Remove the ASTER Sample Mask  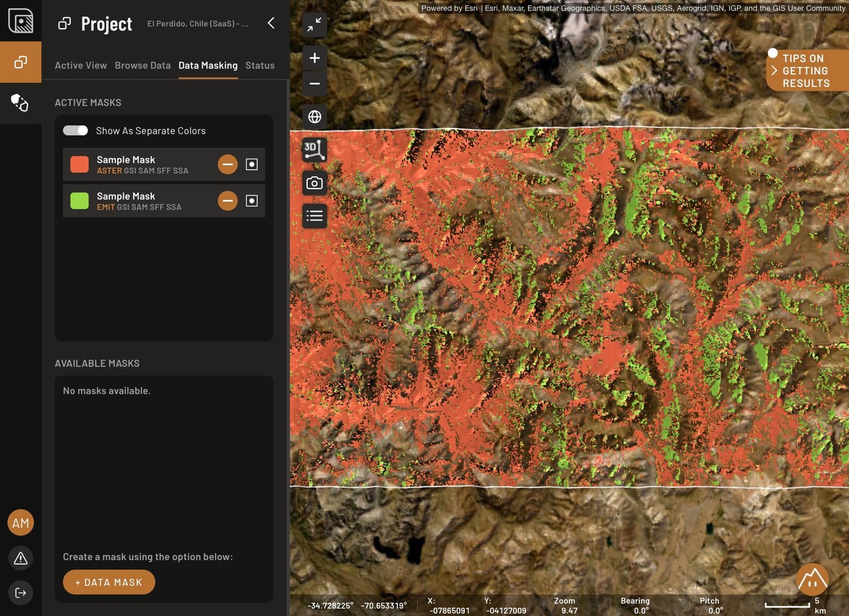(x=228, y=164)
